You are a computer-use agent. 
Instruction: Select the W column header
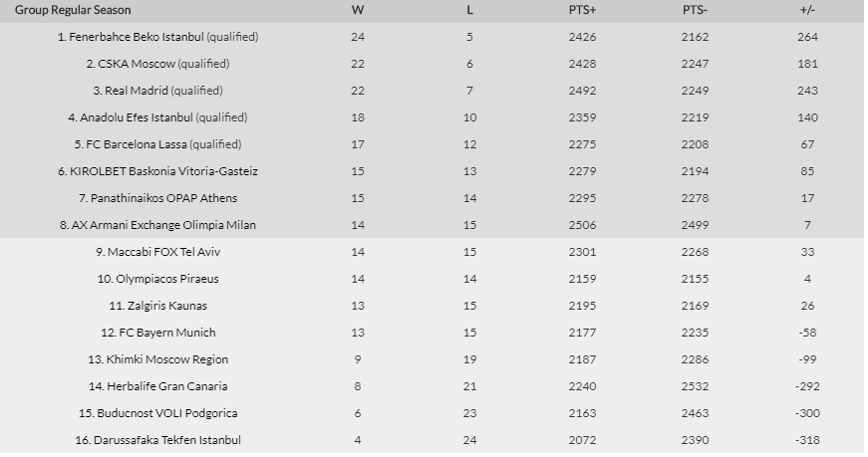358,10
